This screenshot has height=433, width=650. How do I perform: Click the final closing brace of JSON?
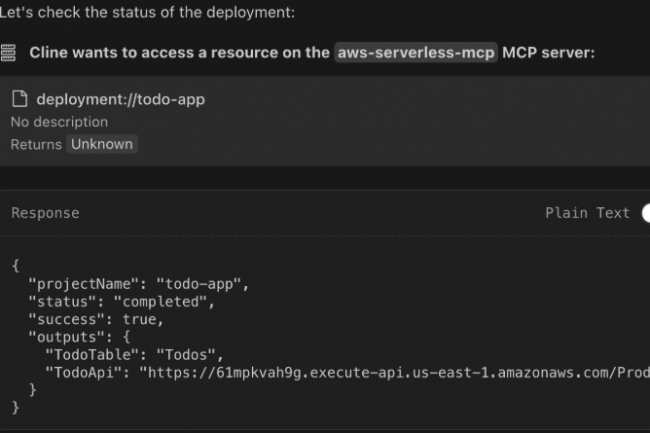[x=15, y=407]
